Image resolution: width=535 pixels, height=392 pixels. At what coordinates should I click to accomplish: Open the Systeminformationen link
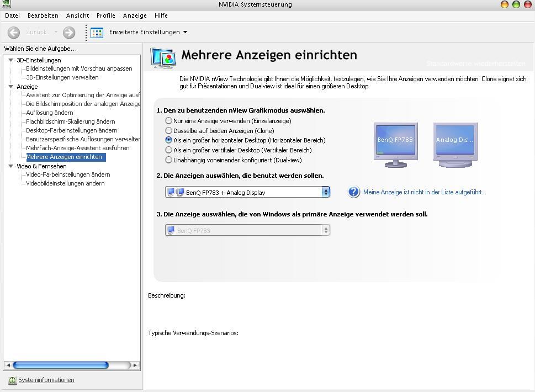tap(46, 380)
